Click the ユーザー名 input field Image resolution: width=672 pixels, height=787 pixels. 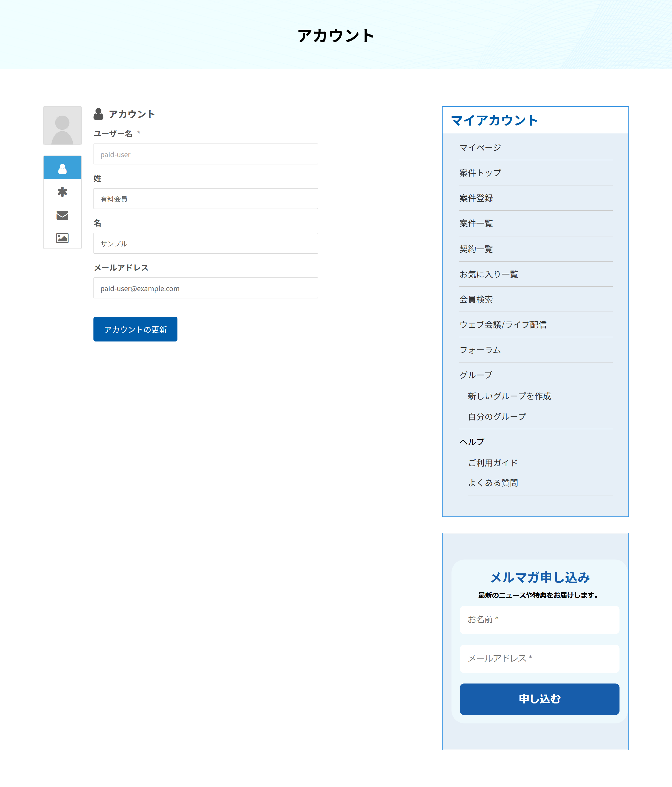tap(205, 154)
